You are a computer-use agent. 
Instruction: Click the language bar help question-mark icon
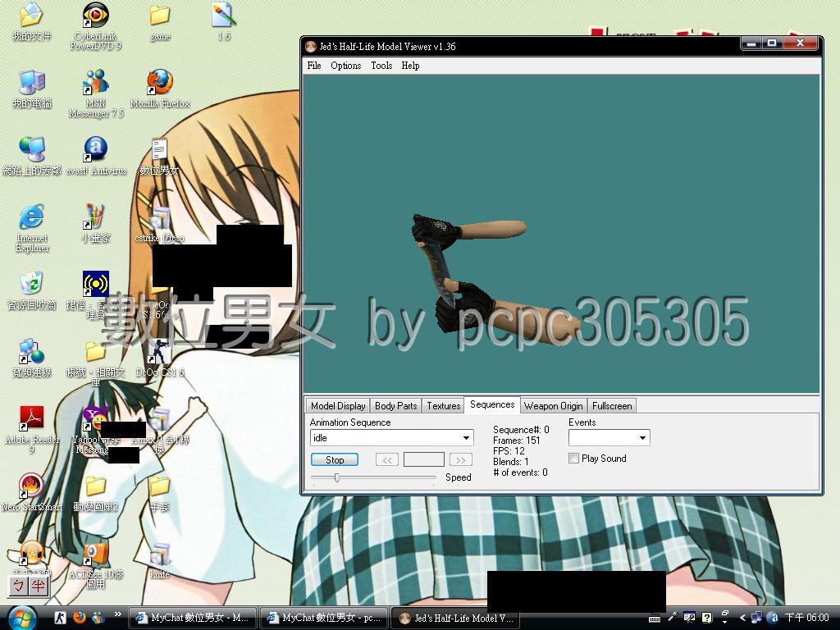707,618
